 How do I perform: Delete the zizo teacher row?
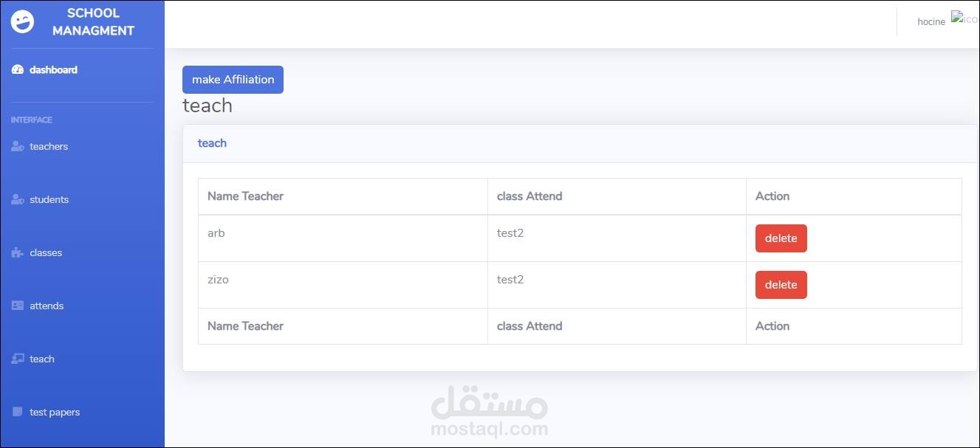[x=781, y=285]
